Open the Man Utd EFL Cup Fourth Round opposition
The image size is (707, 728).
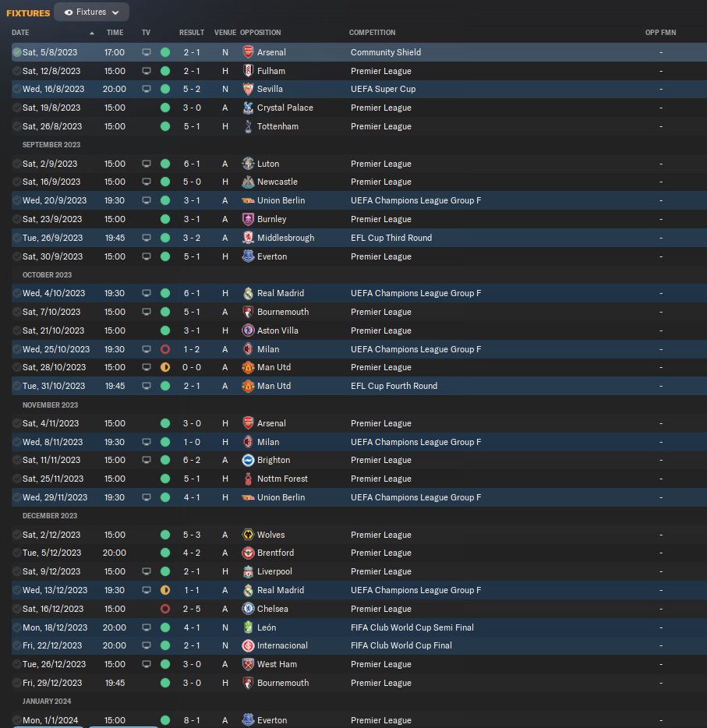[274, 386]
